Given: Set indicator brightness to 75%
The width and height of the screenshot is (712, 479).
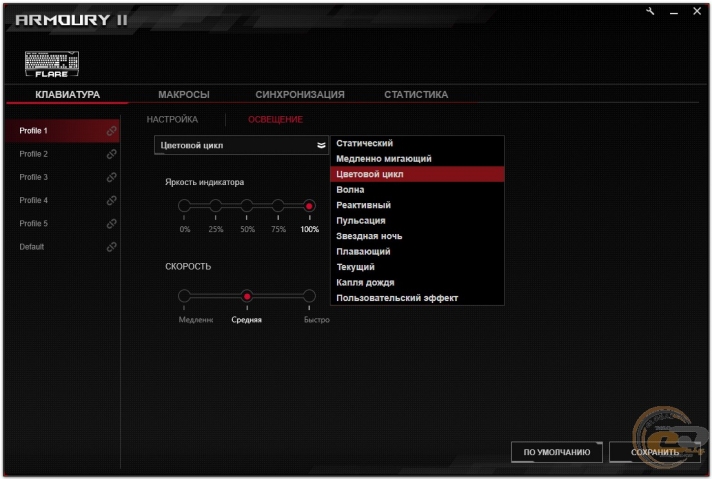Looking at the screenshot, I should (278, 206).
